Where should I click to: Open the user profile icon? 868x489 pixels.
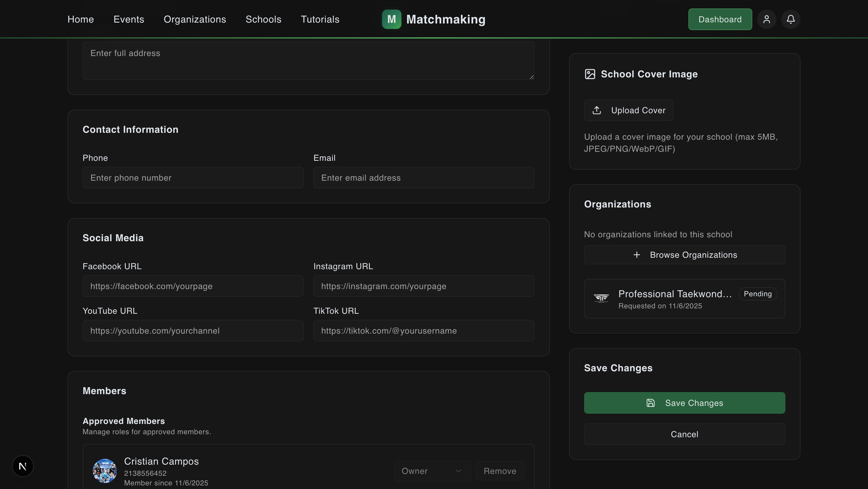(766, 19)
